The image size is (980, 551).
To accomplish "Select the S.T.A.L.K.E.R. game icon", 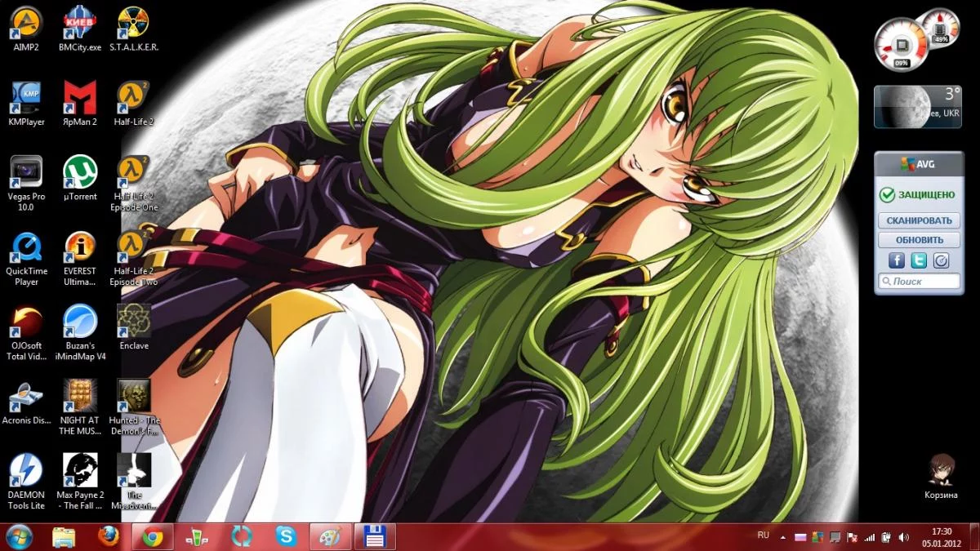I will [x=134, y=27].
